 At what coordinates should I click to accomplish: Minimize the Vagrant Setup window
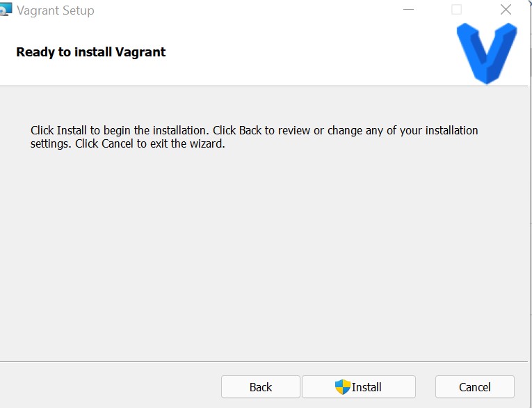click(410, 10)
